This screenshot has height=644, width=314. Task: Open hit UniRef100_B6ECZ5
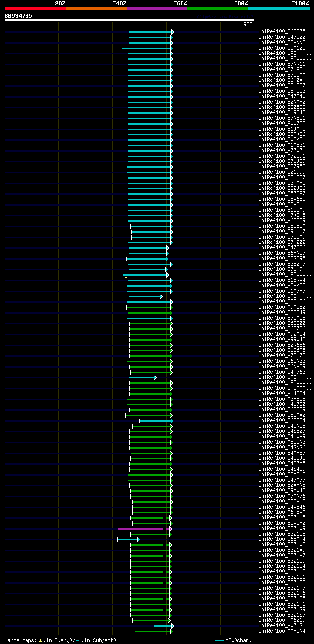coord(283,31)
